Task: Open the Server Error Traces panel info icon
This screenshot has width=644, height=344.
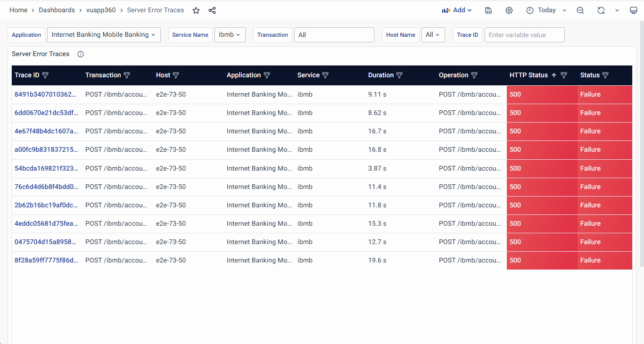Action: (x=81, y=54)
